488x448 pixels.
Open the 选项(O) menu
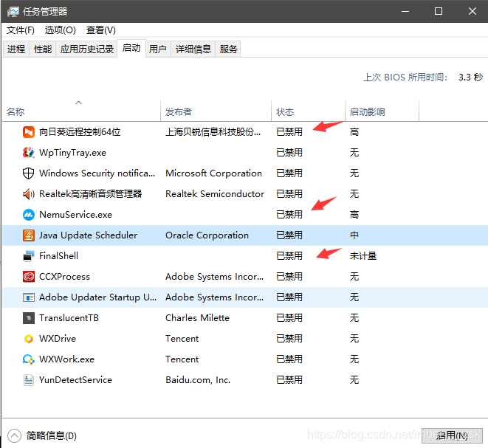[x=61, y=30]
